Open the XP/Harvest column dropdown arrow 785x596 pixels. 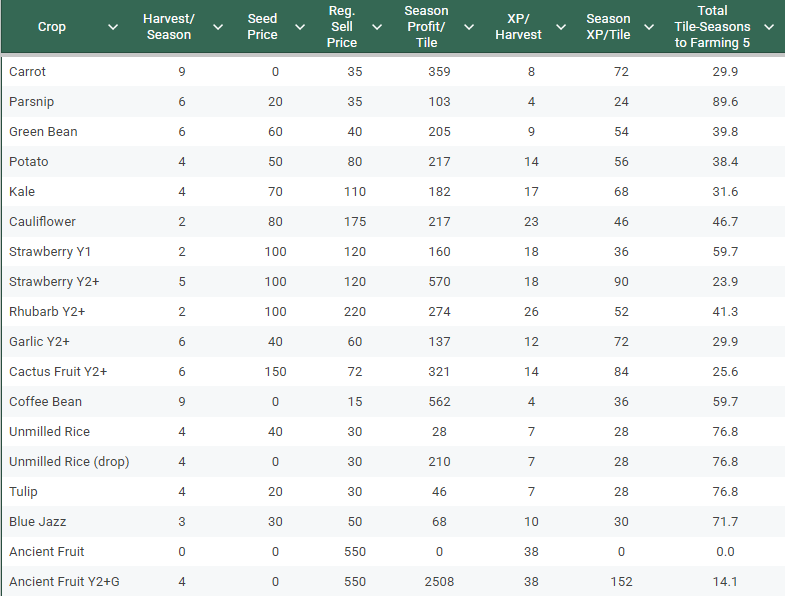coord(561,27)
